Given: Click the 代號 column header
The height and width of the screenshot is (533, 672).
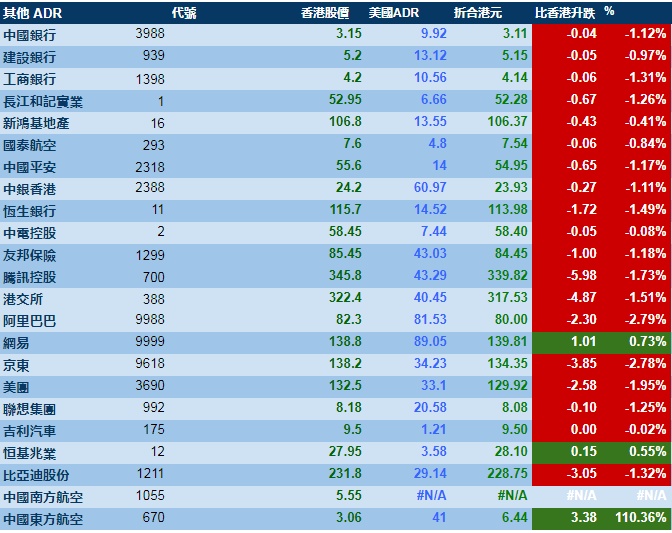Looking at the screenshot, I should tap(184, 13).
